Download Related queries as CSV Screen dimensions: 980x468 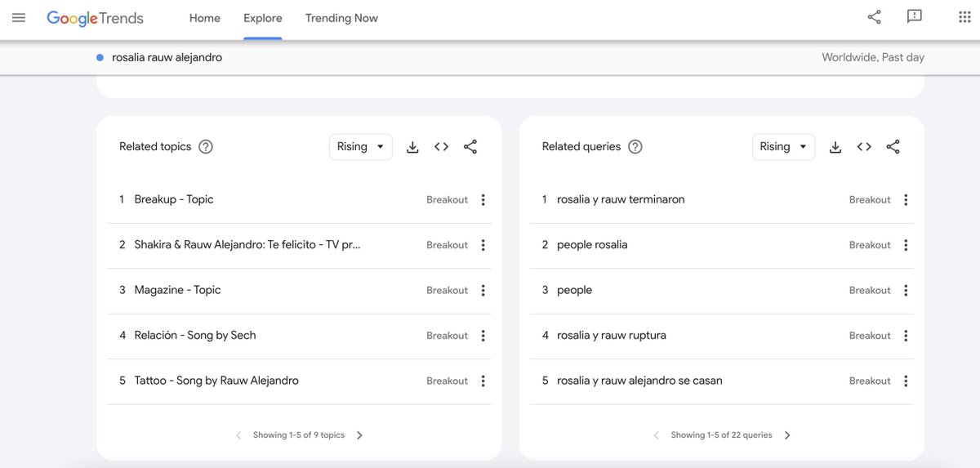835,147
